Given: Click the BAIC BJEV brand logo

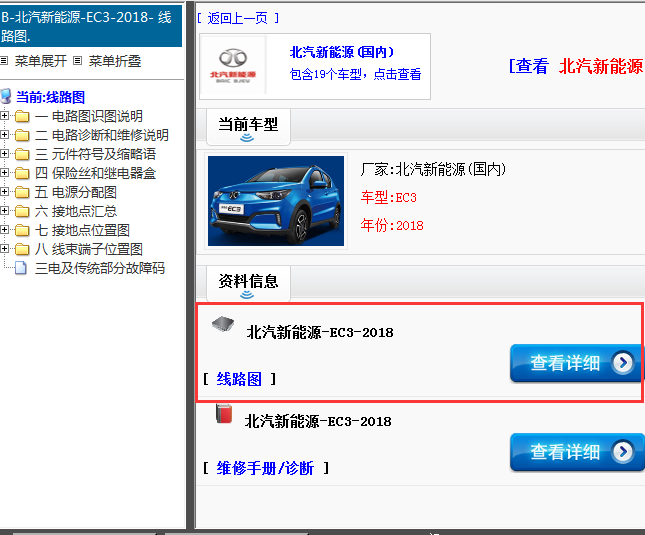Looking at the screenshot, I should coord(233,66).
